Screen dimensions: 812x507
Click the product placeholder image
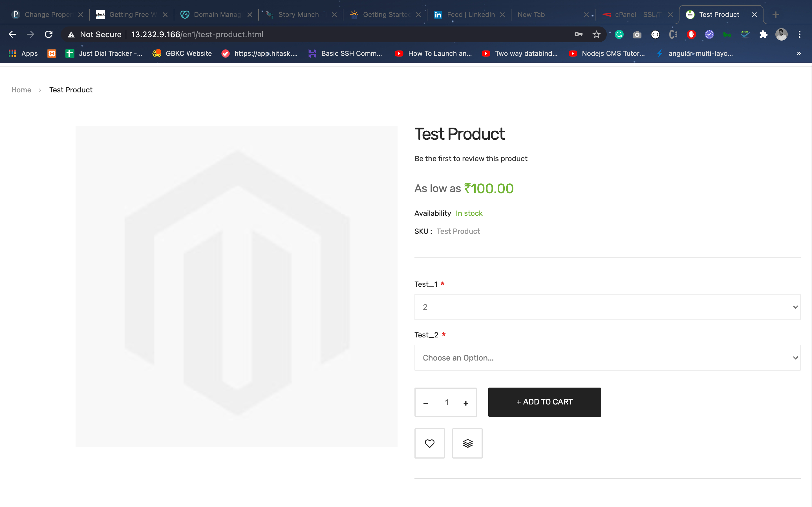236,286
